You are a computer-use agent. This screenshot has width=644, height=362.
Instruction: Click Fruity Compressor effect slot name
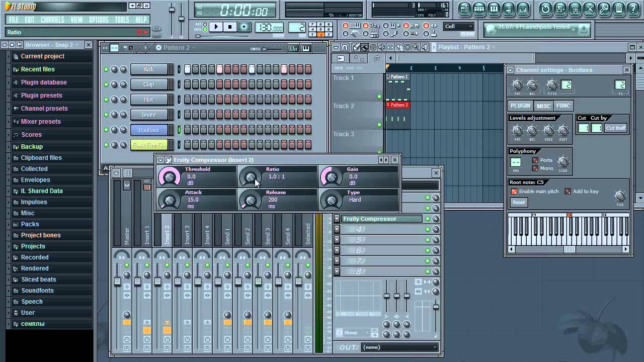(382, 219)
